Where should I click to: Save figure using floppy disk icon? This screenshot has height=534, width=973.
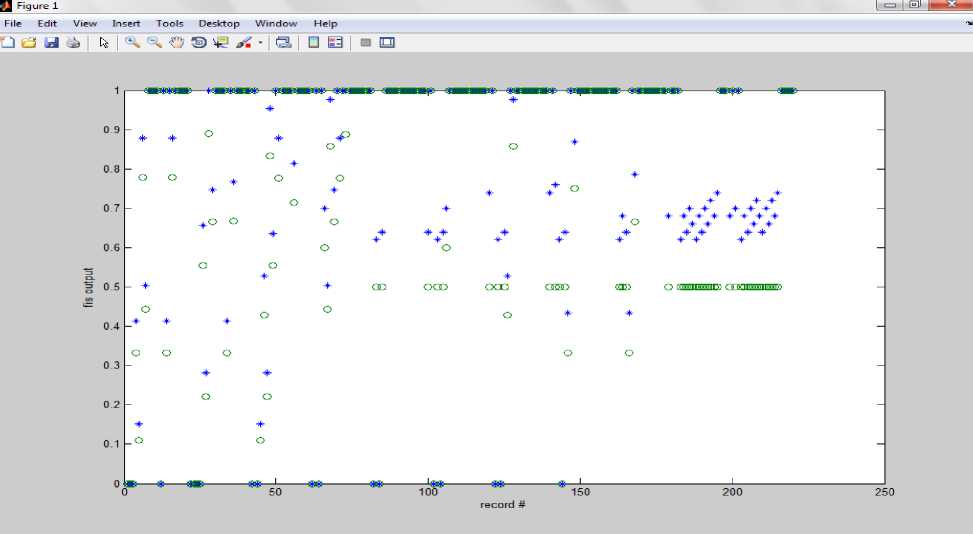coord(52,43)
